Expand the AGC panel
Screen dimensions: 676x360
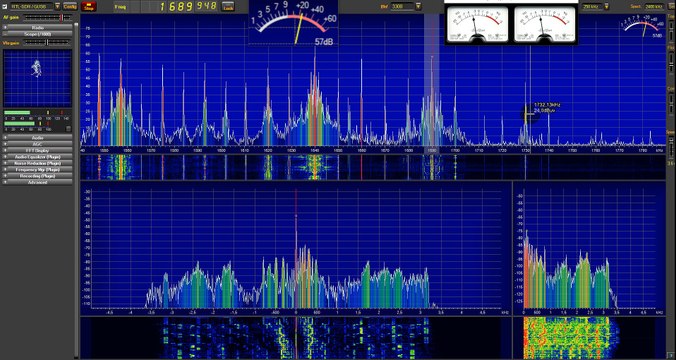pos(38,144)
